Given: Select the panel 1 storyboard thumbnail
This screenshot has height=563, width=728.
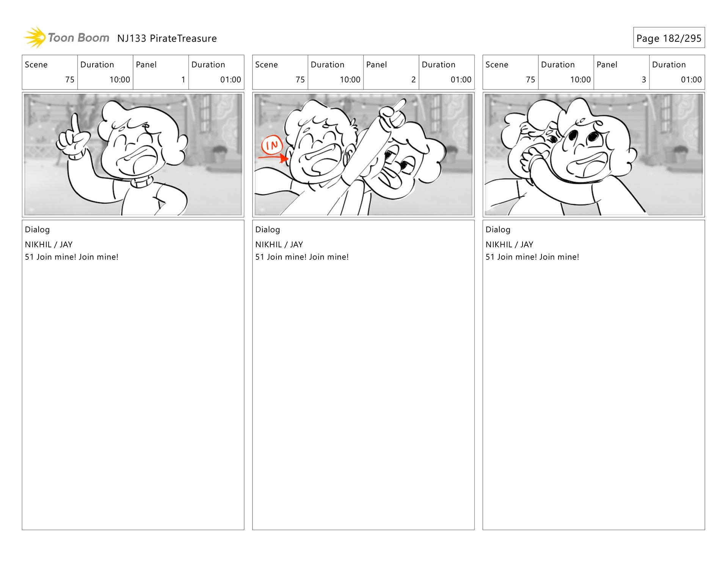Looking at the screenshot, I should [133, 154].
